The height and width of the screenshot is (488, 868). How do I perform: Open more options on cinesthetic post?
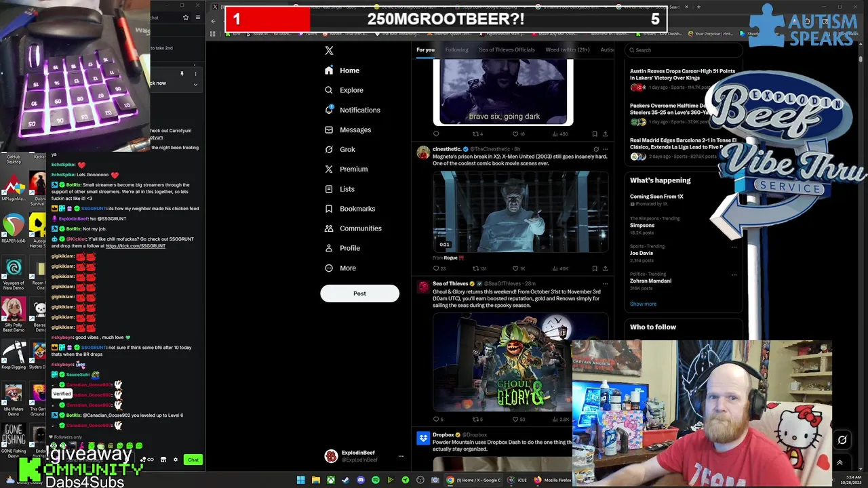click(605, 149)
